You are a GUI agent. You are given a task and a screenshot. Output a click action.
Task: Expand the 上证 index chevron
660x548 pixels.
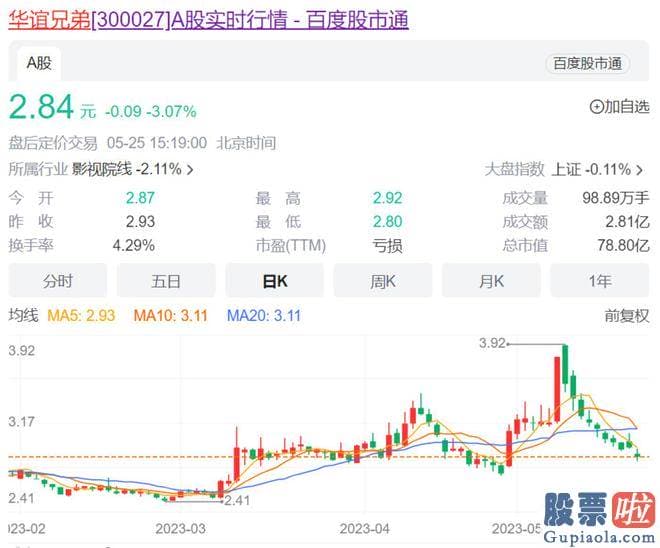click(x=640, y=170)
